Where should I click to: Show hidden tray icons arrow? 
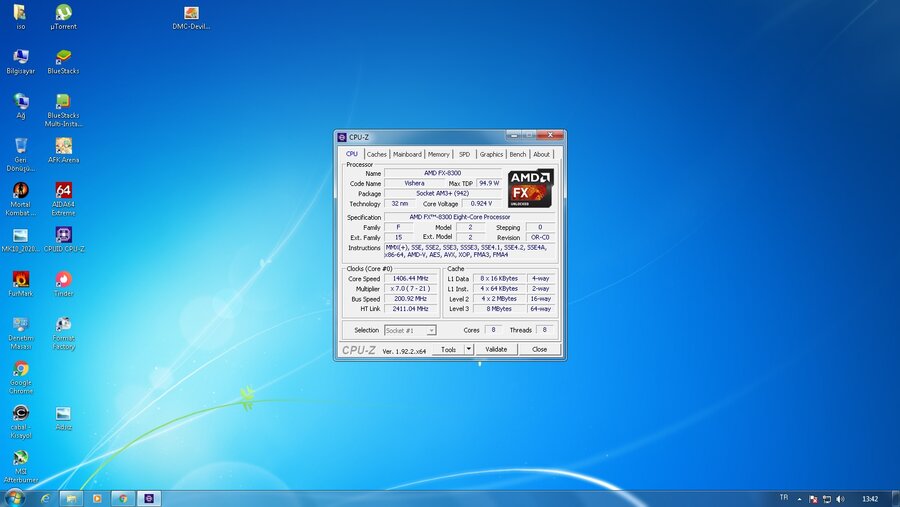tap(799, 499)
